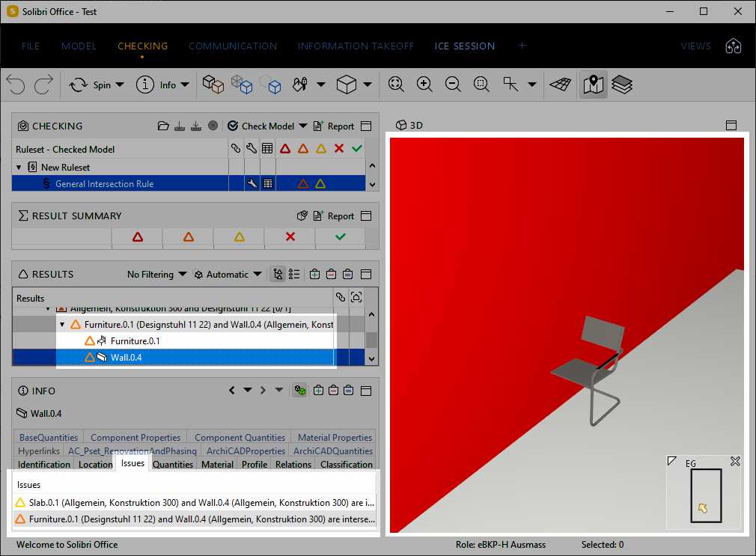Maximize the CHECKING panel

(366, 126)
